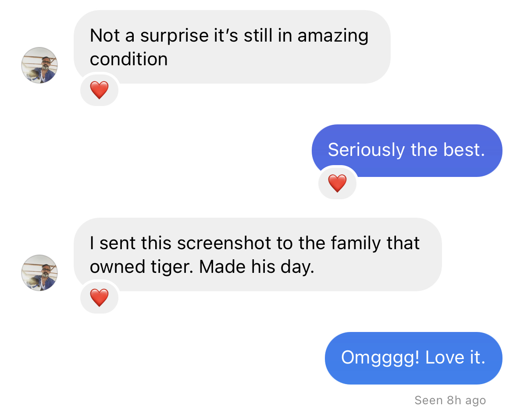The image size is (513, 420).
Task: Click the heart reaction under "Seriously the best."
Action: pos(337,183)
